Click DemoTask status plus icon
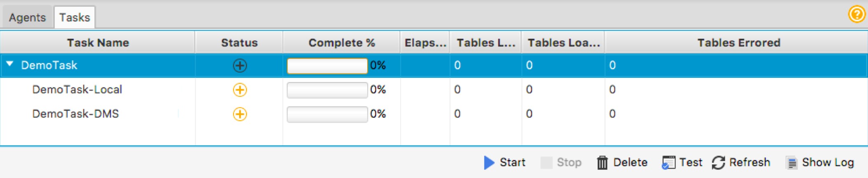The height and width of the screenshot is (178, 868). tap(240, 66)
